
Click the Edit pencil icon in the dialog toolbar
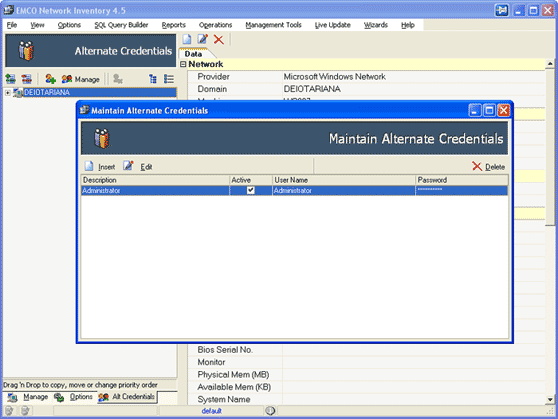click(x=128, y=166)
